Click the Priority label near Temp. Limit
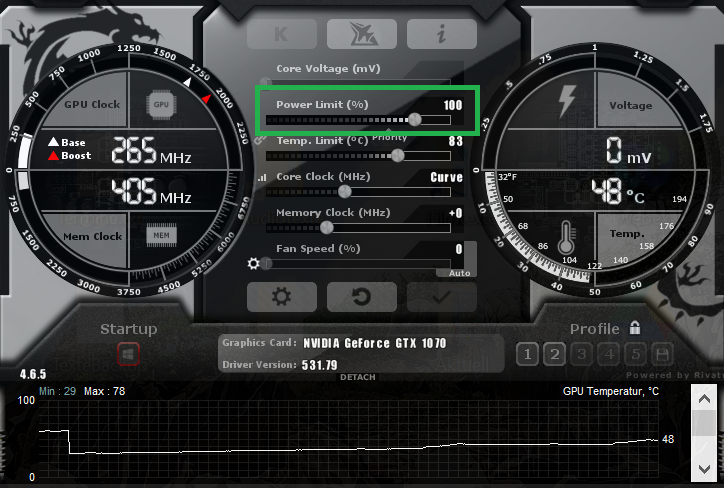The width and height of the screenshot is (724, 488). pyautogui.click(x=389, y=137)
